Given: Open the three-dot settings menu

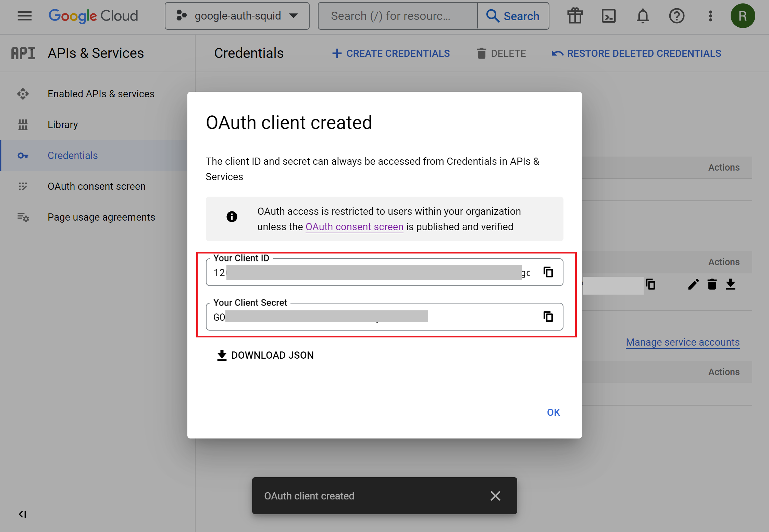Looking at the screenshot, I should 710,16.
